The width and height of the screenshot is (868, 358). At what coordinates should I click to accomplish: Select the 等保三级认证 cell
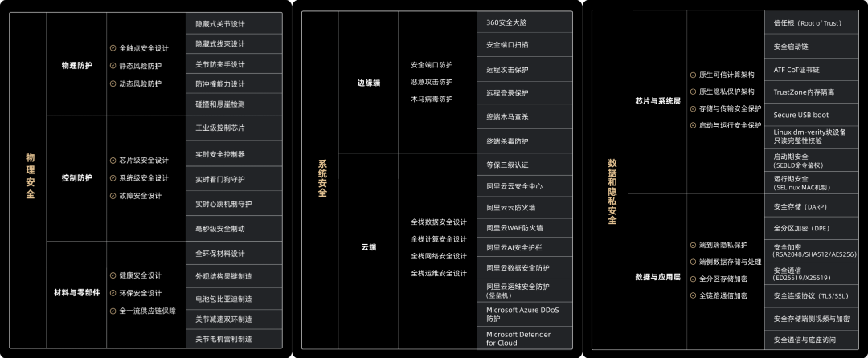point(525,165)
